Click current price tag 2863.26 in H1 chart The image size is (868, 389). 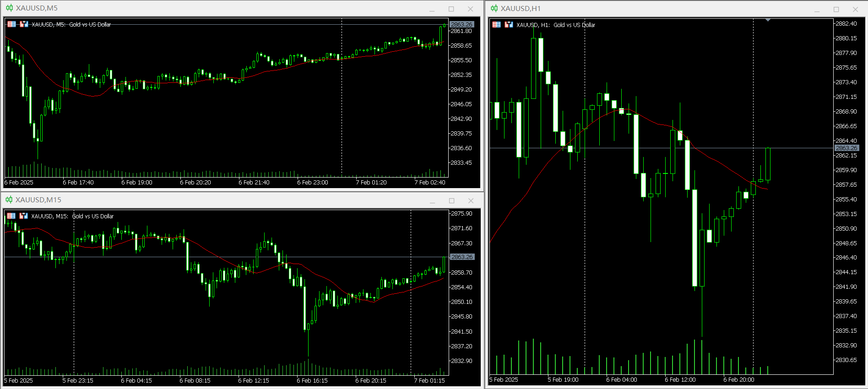(846, 148)
